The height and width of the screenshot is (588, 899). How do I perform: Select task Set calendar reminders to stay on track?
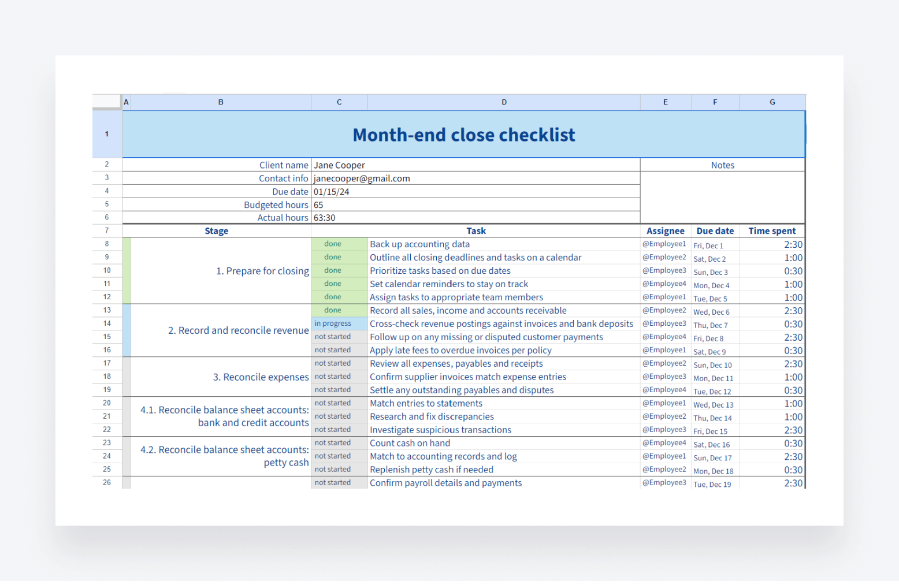click(x=504, y=284)
